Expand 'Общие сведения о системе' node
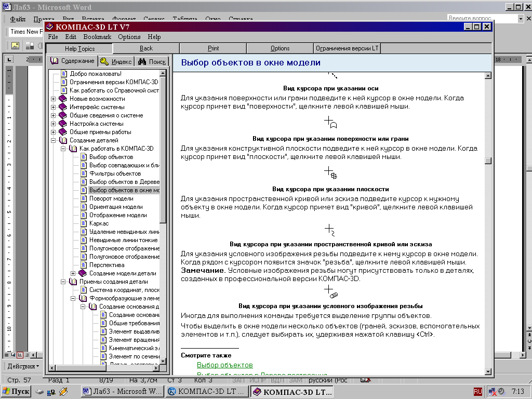This screenshot has width=532, height=399. 54,115
